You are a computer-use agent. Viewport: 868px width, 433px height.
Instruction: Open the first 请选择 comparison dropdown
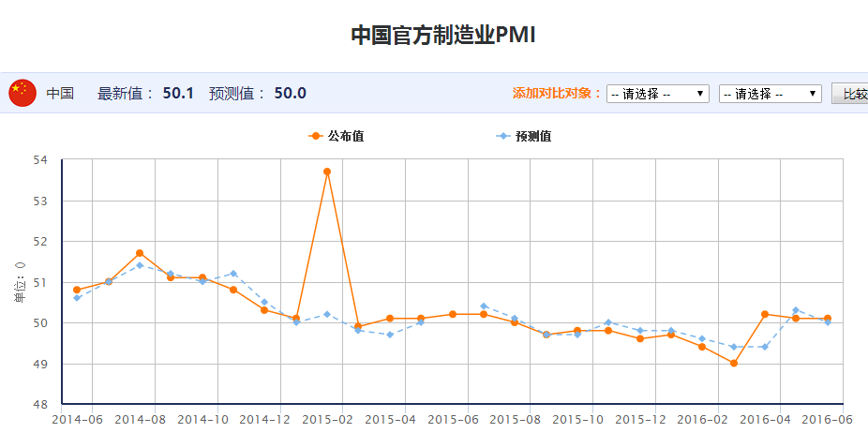pyautogui.click(x=657, y=94)
